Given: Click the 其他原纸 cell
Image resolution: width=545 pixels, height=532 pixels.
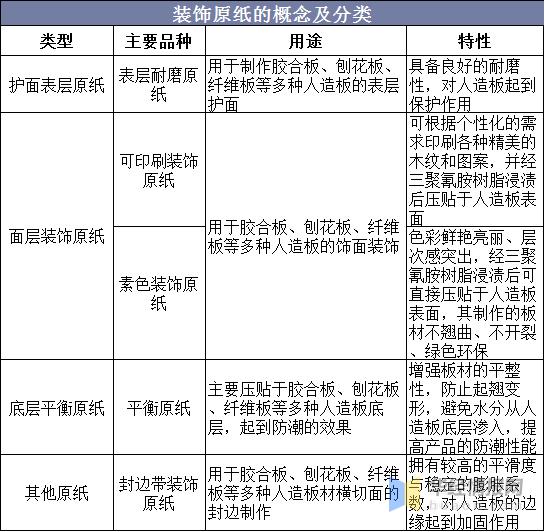Looking at the screenshot, I should (57, 492).
